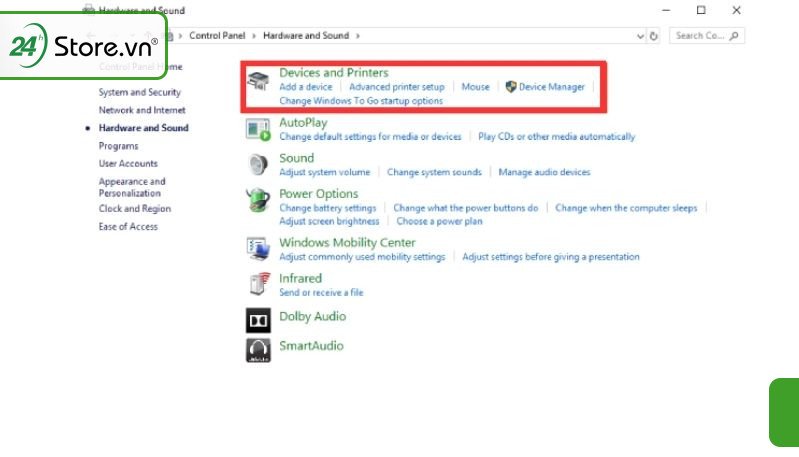Click the AutoPlay icon

[x=258, y=129]
